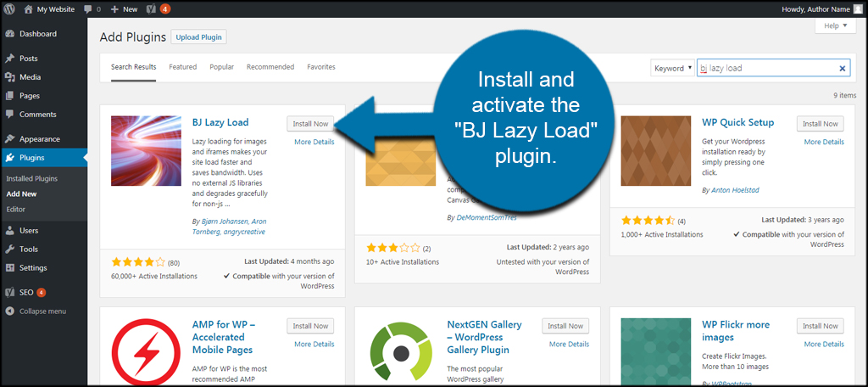
Task: Open the plugin Editor submenu item
Action: point(15,209)
